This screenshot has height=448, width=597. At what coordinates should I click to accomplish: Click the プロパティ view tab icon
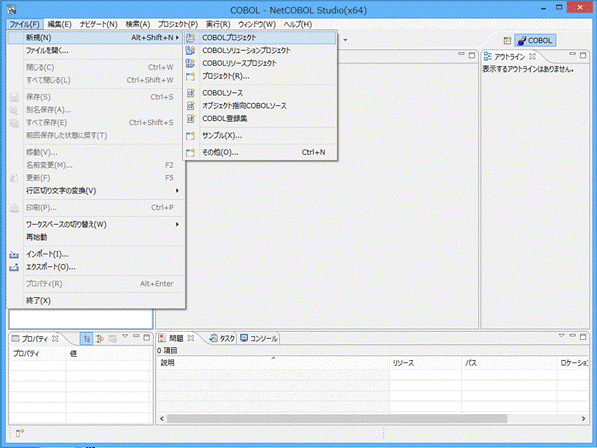click(x=15, y=338)
